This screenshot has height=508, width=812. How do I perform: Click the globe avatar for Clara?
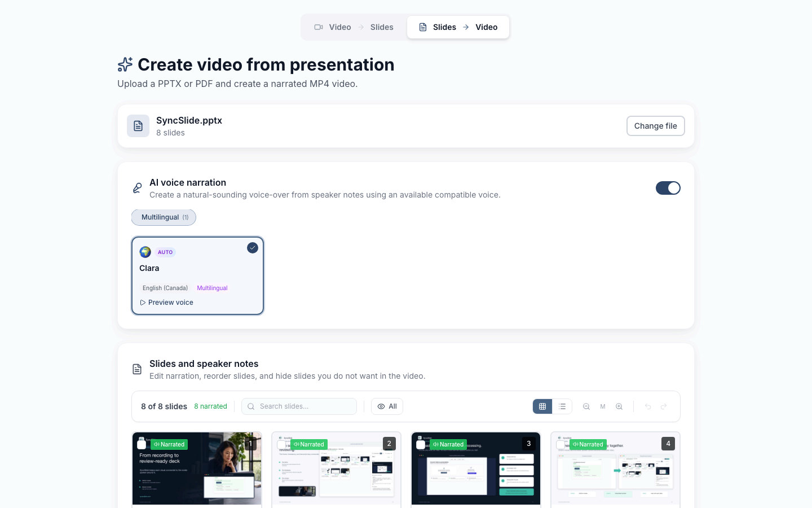click(145, 252)
